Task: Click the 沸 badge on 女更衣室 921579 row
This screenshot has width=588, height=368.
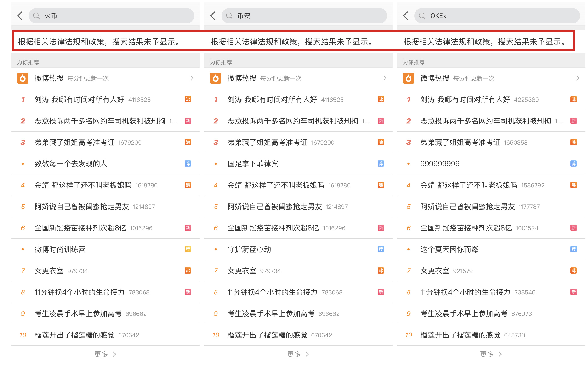Action: tap(573, 271)
